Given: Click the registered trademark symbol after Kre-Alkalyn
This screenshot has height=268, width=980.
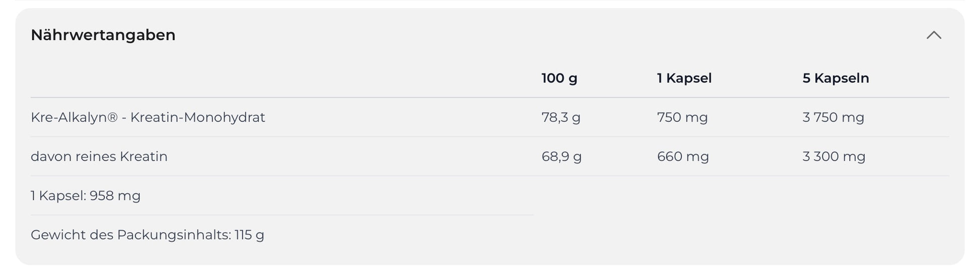Looking at the screenshot, I should click(x=112, y=118).
